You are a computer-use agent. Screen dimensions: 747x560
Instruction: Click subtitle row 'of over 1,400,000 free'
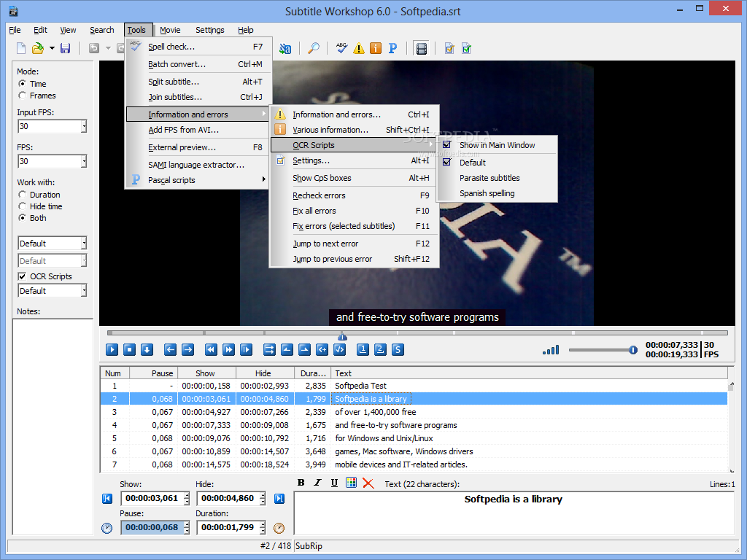(414, 412)
